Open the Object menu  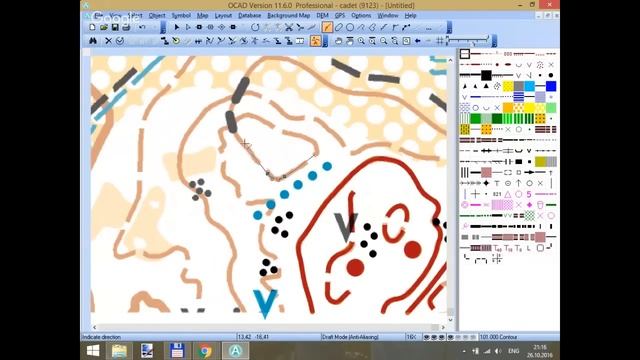coord(157,16)
